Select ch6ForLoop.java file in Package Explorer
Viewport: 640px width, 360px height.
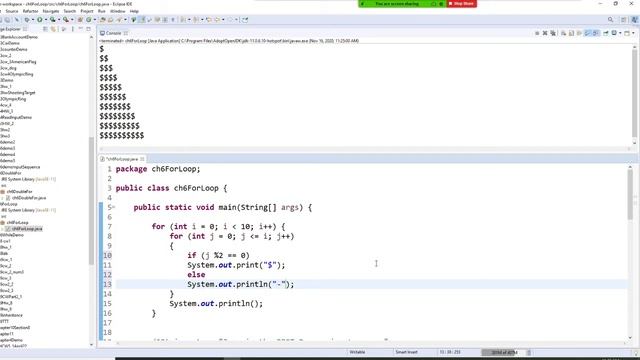27,229
